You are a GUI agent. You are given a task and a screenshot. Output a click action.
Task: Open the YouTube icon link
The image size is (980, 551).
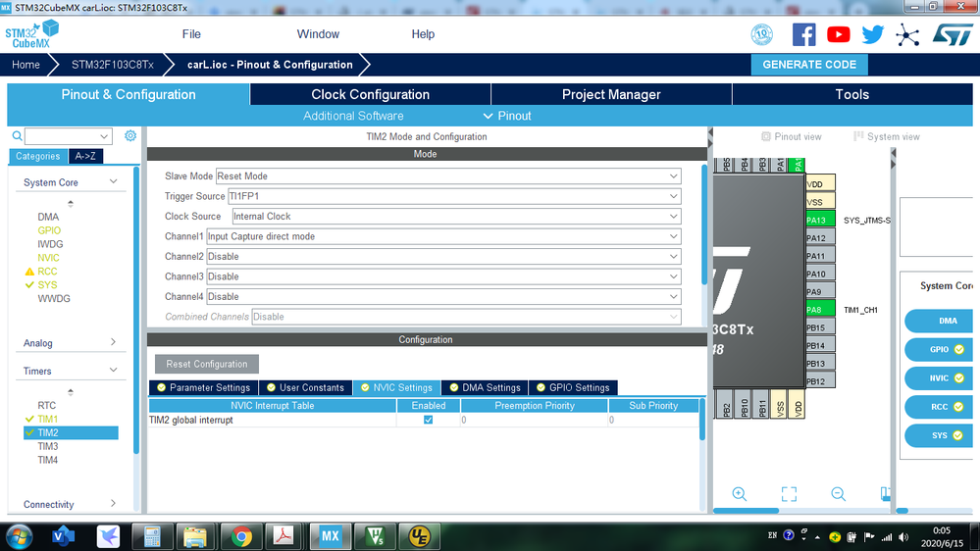click(838, 34)
